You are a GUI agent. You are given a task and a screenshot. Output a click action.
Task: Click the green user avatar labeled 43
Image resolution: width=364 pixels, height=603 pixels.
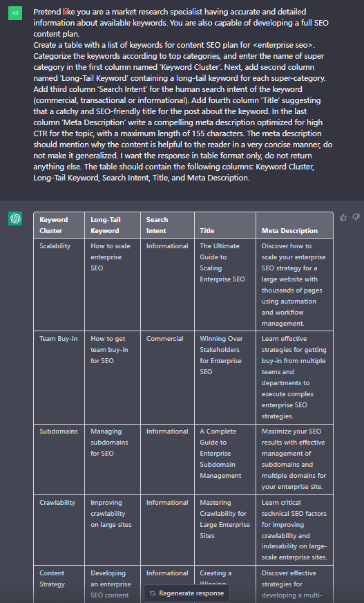tap(15, 13)
